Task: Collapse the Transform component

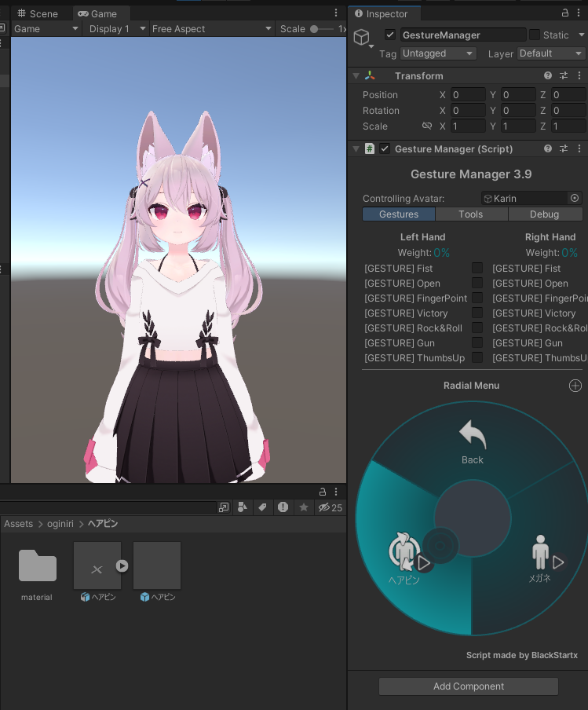Action: click(356, 75)
